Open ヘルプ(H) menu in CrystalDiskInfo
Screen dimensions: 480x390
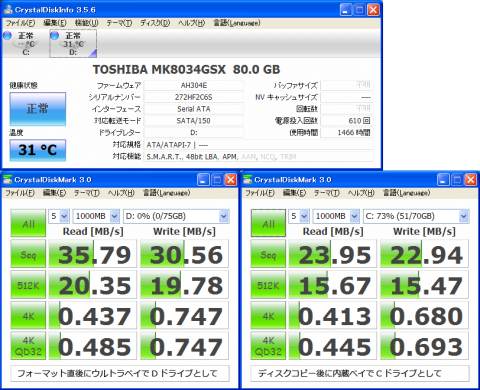(191, 23)
